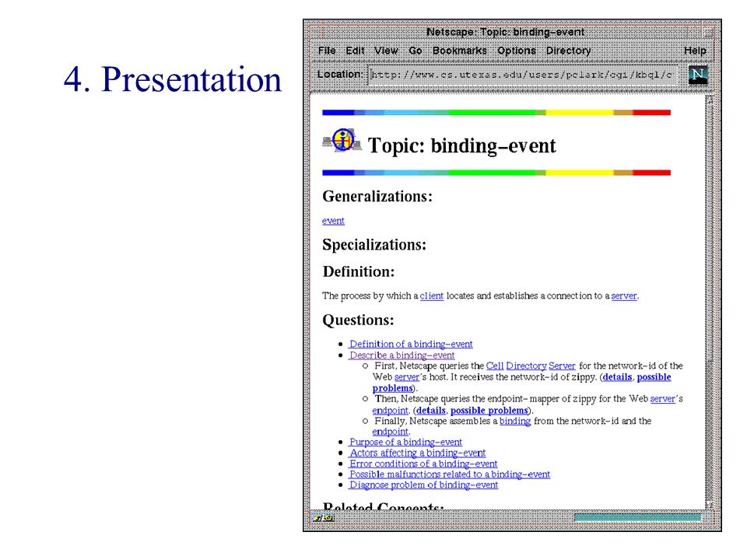Click the scrollbar down arrow

(710, 505)
